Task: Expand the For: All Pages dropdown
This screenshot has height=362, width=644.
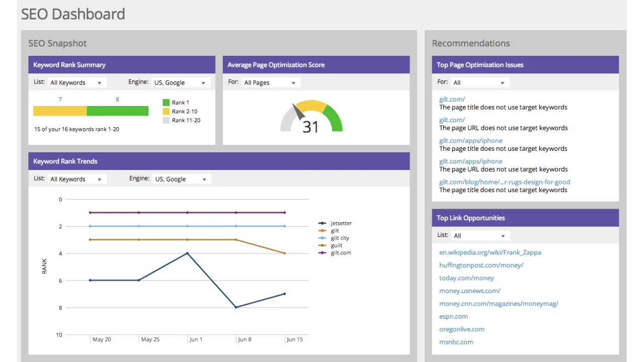Action: (x=270, y=82)
